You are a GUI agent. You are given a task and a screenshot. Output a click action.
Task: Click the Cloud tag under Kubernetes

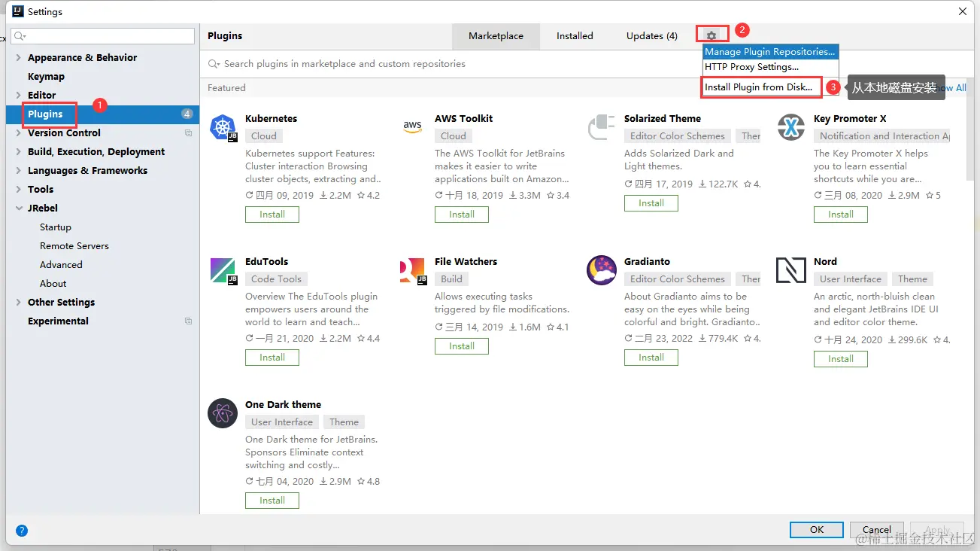[264, 136]
